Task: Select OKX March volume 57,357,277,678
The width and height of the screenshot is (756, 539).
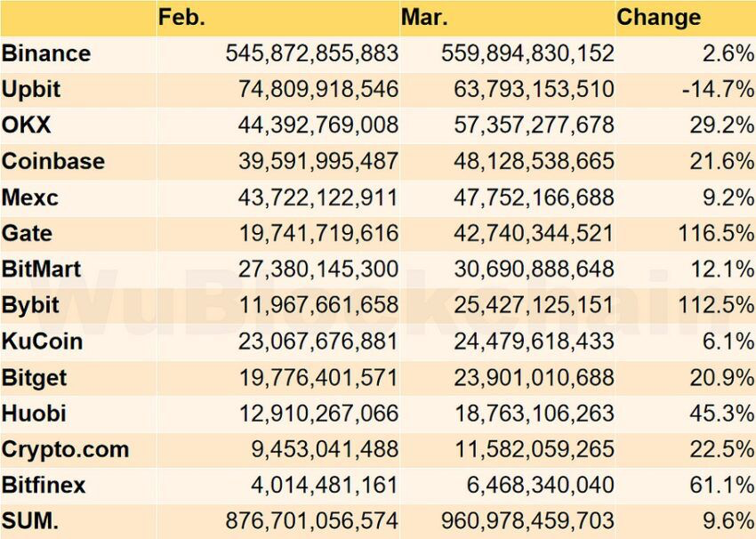Action: [x=534, y=125]
